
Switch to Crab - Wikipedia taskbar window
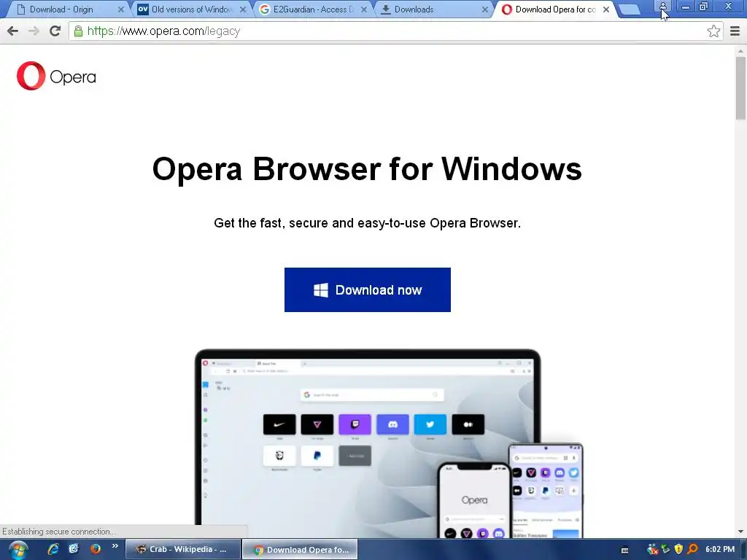point(183,550)
